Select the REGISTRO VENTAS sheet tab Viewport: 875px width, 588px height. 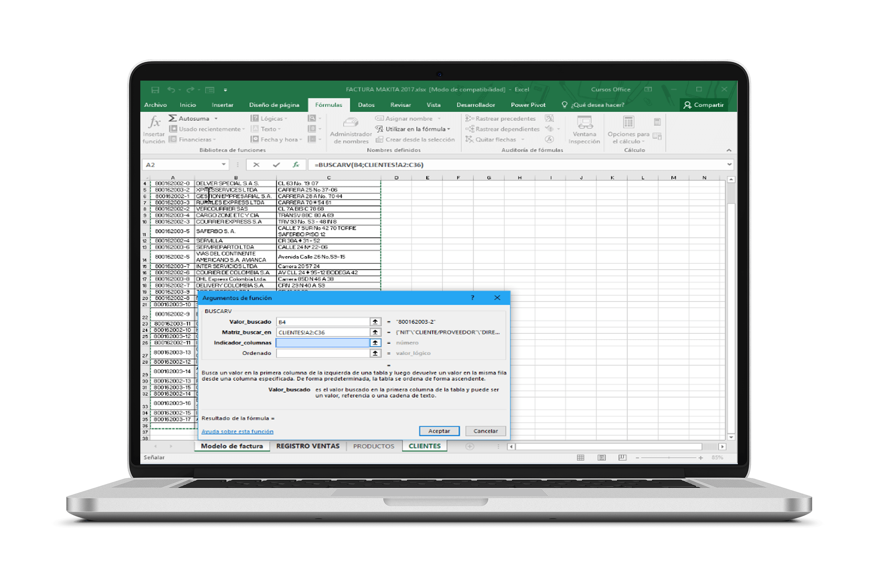307,446
